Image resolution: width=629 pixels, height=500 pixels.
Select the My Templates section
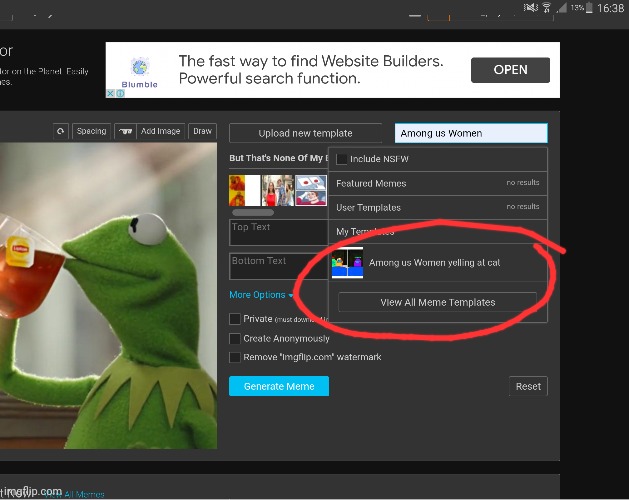point(438,232)
